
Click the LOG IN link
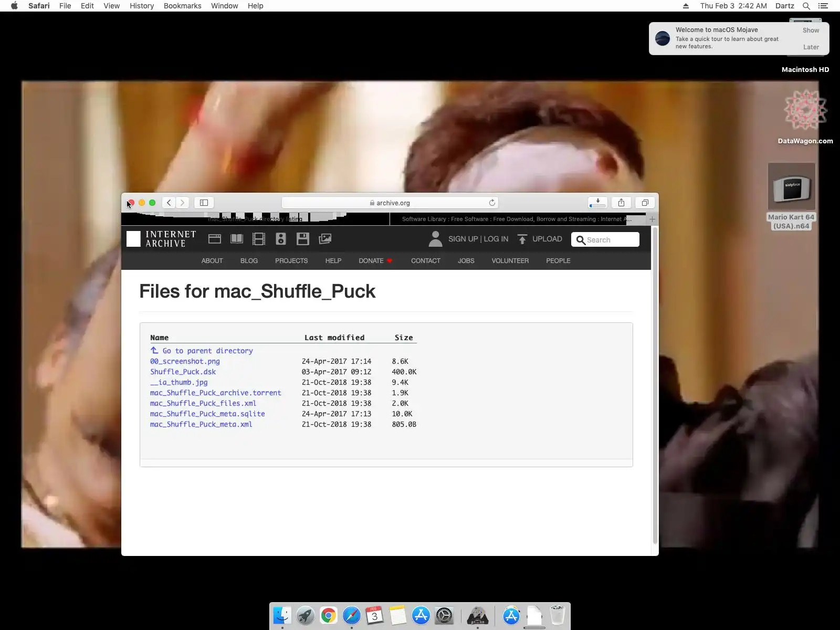496,239
